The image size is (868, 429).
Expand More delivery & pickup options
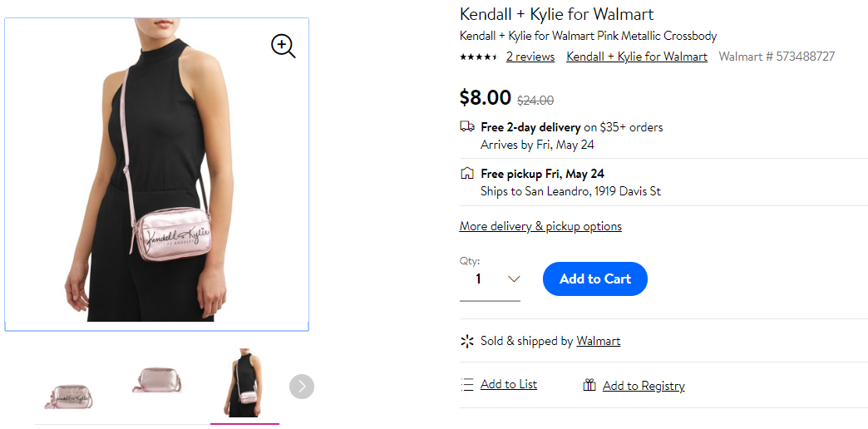[540, 226]
